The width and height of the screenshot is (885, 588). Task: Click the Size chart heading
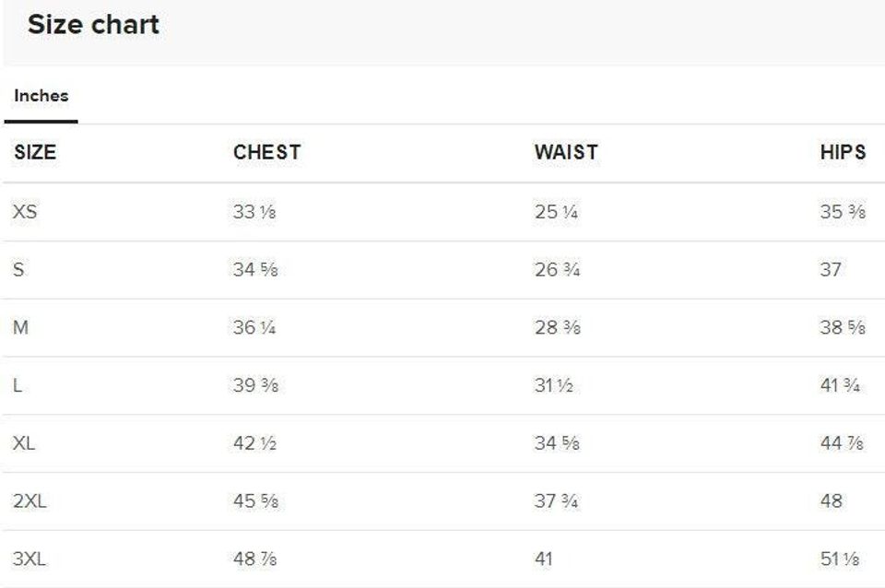pyautogui.click(x=93, y=25)
